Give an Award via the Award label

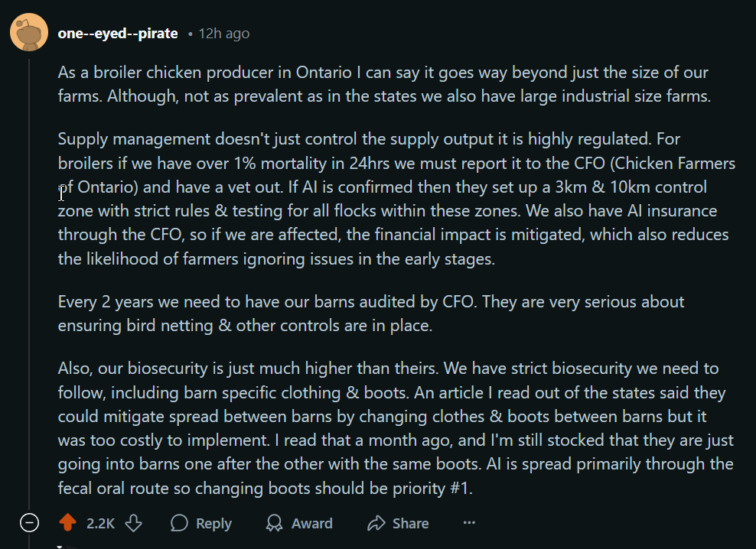click(311, 524)
